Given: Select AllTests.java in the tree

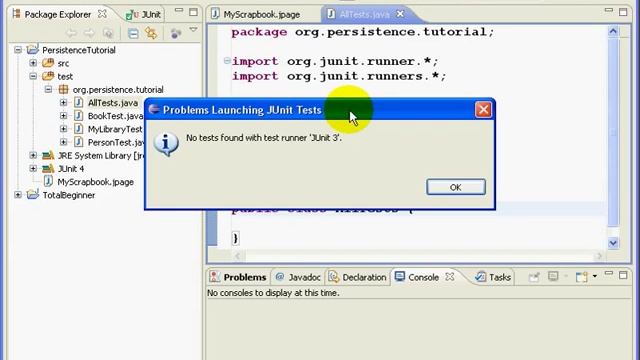Looking at the screenshot, I should [x=113, y=103].
